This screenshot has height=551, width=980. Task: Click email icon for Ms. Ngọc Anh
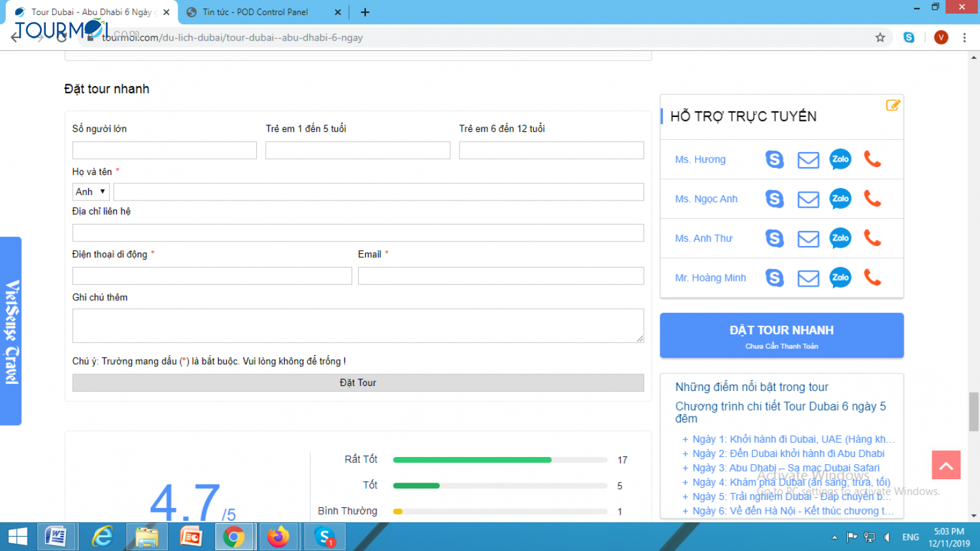pos(808,199)
